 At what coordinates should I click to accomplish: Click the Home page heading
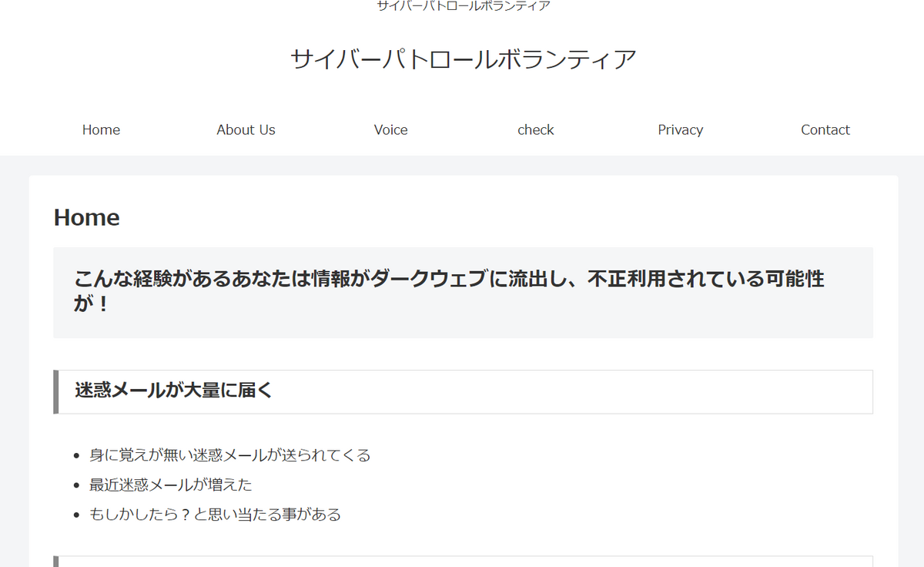[86, 218]
